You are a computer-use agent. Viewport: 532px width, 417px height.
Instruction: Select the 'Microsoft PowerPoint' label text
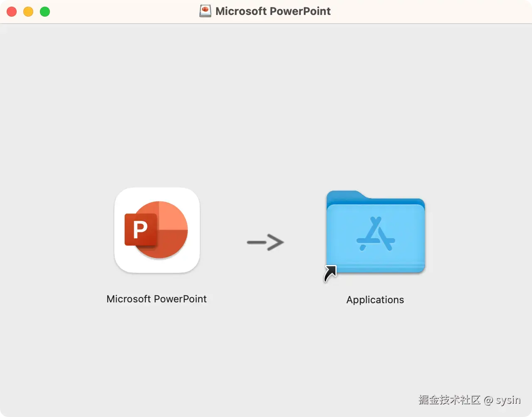coord(157,299)
